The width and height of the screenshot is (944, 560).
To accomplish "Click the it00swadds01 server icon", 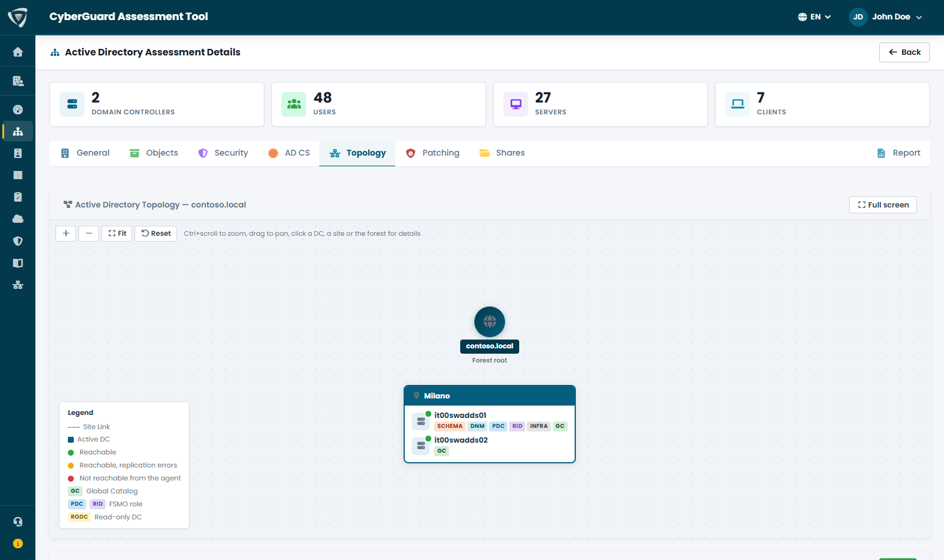I will (421, 421).
